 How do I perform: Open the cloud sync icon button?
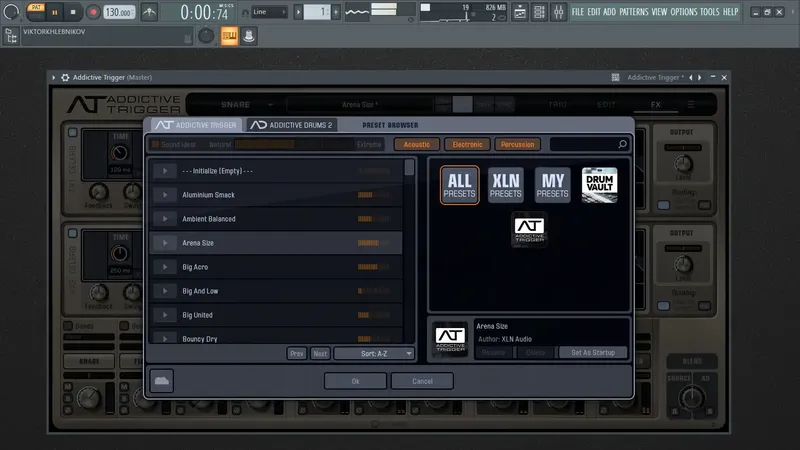[162, 381]
